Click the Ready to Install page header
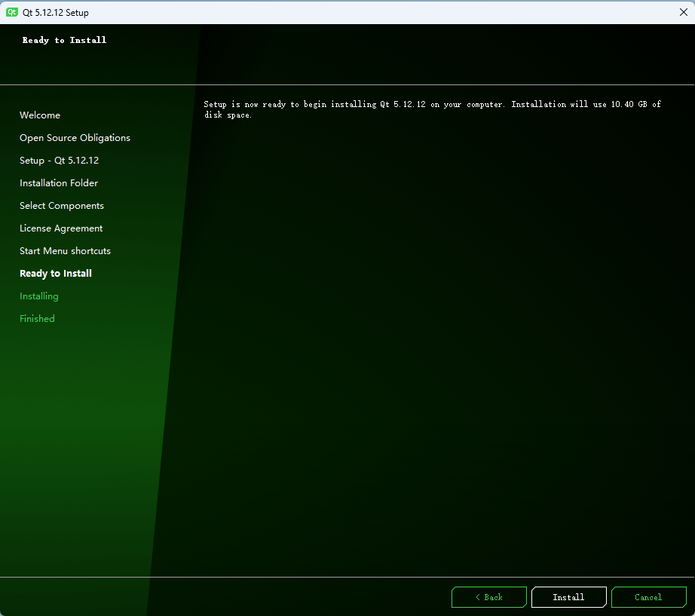 64,40
